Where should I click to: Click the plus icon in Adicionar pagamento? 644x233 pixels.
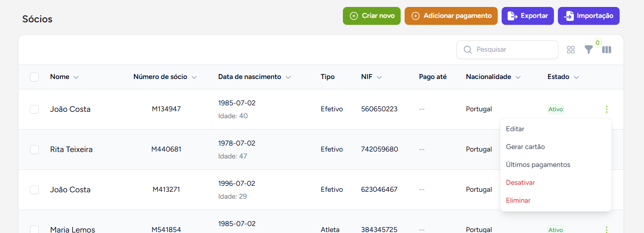click(416, 16)
